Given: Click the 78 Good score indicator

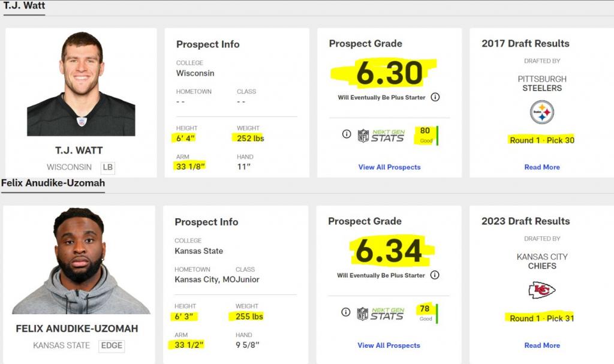Looking at the screenshot, I should tap(426, 313).
